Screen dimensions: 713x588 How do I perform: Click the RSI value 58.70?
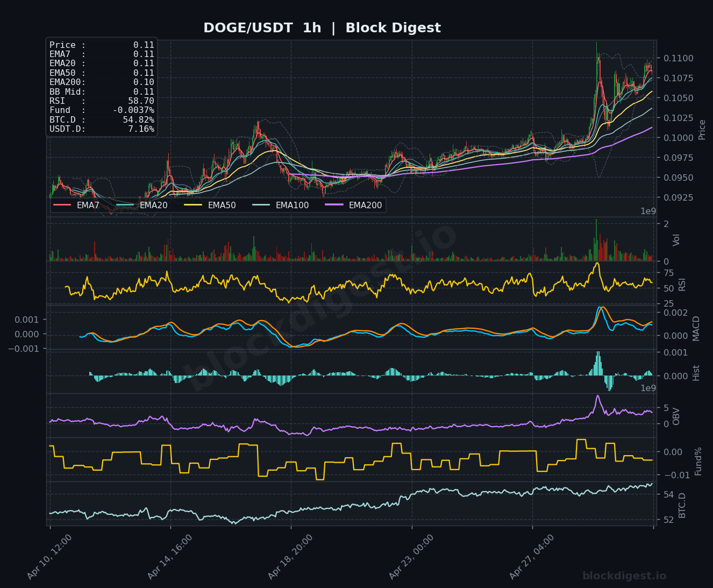[x=141, y=101]
